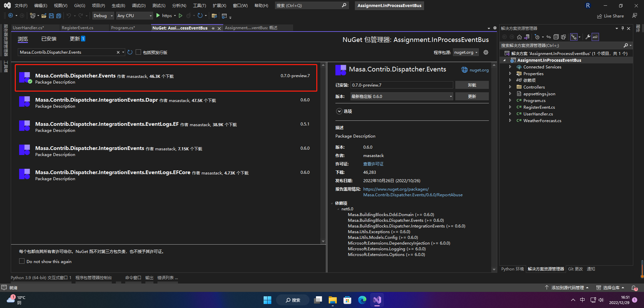This screenshot has width=644, height=308.
Task: Switch to the NuGet updates tab 更新
Action: tap(77, 39)
